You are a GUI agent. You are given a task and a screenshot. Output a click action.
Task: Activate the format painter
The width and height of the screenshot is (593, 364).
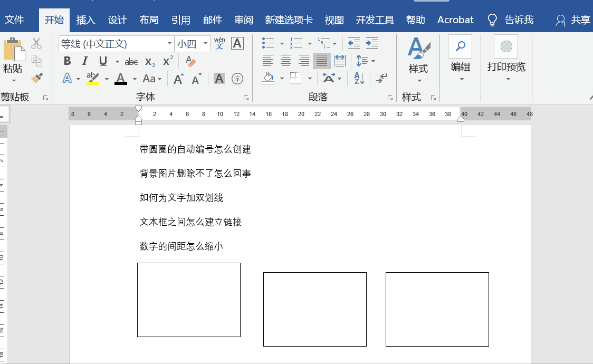[36, 78]
